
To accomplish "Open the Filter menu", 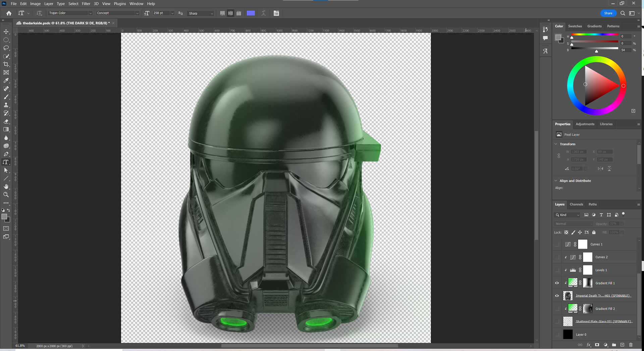I will tap(86, 4).
